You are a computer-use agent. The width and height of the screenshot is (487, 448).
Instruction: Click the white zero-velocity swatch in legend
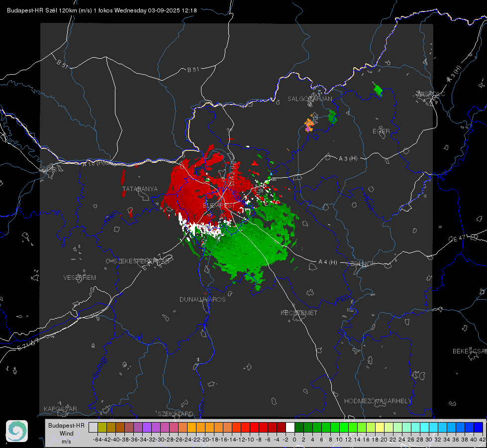point(290,427)
